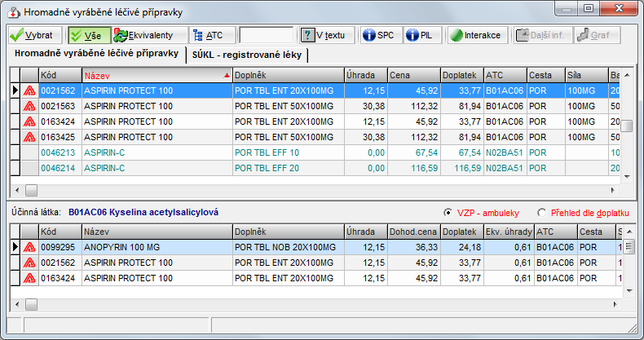
Task: Sort upper table by Doplněk column header
Action: (289, 75)
